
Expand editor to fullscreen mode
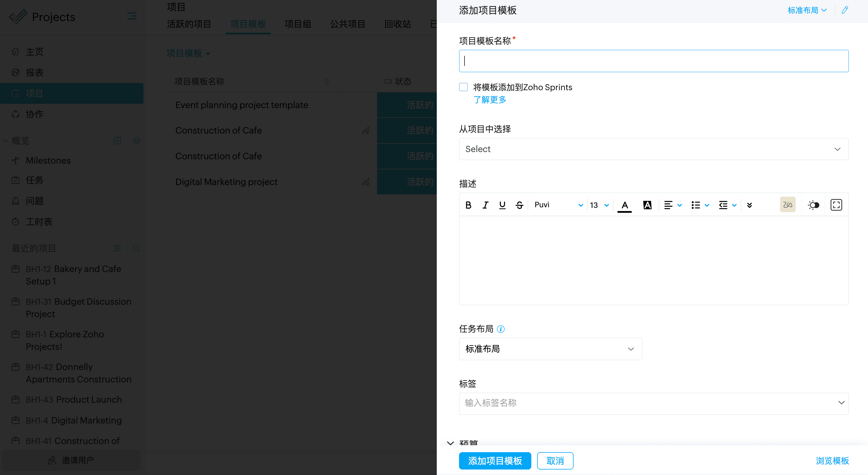pos(836,205)
